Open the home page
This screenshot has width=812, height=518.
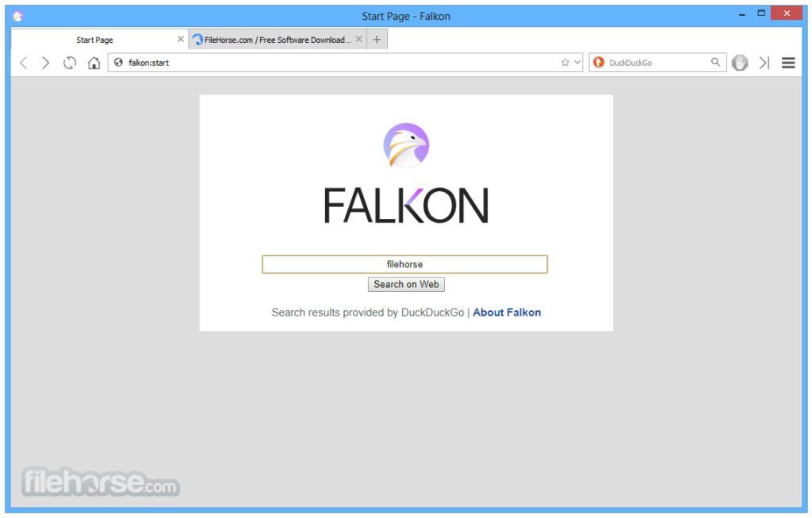tap(94, 63)
